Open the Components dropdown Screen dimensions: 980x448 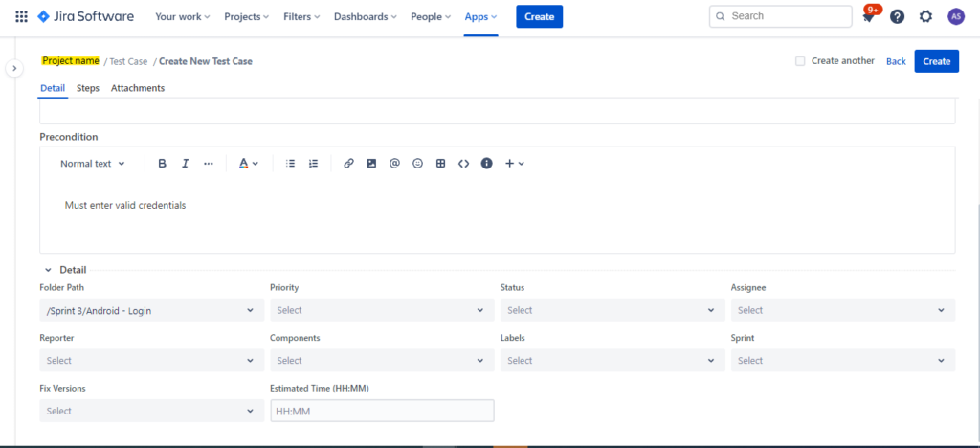(x=382, y=361)
